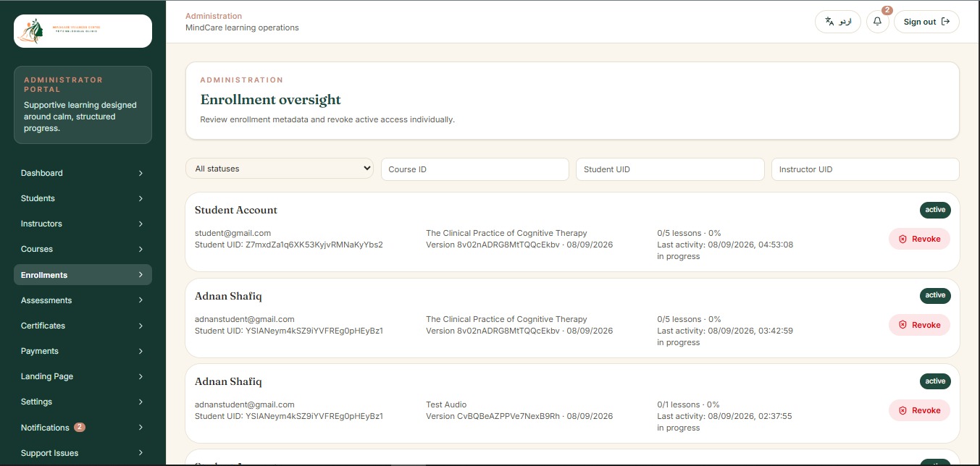Screen dimensions: 980x466
Task: Expand the Support Issues chevron
Action: tap(141, 453)
